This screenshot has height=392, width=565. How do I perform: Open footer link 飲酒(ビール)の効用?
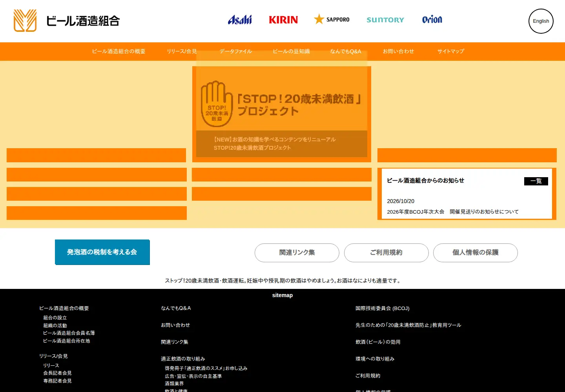click(x=378, y=342)
